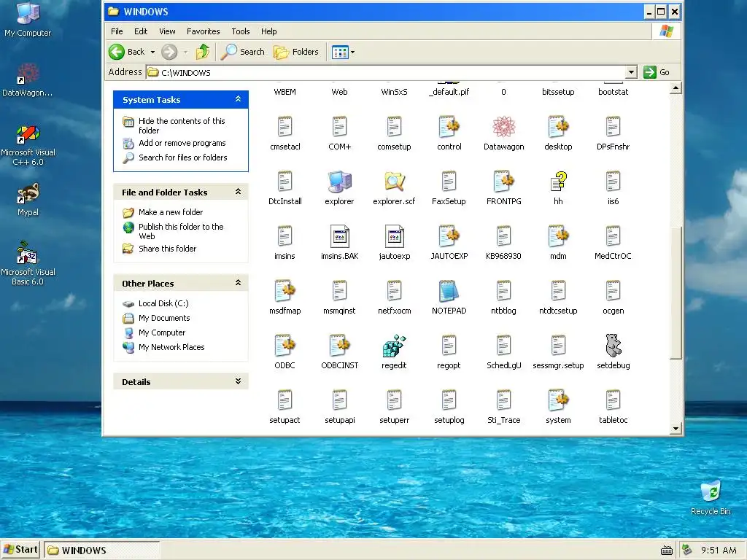Image resolution: width=747 pixels, height=560 pixels.
Task: Select the jautoexp file icon
Action: 395,236
